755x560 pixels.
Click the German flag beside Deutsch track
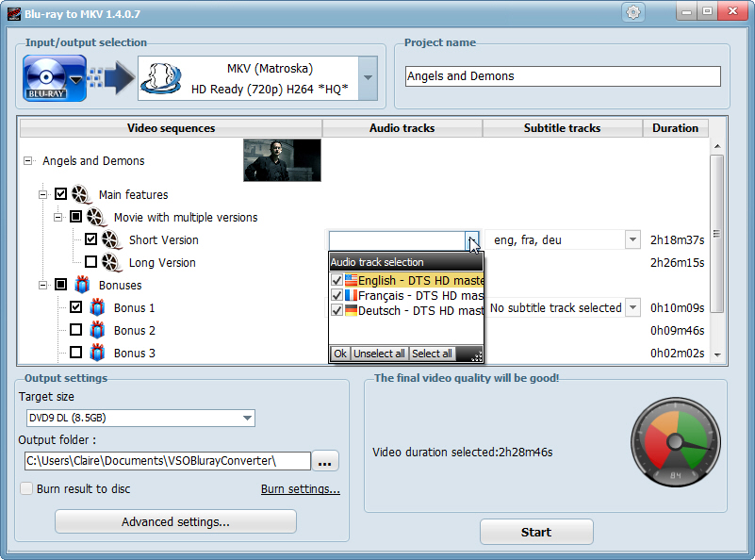(351, 310)
